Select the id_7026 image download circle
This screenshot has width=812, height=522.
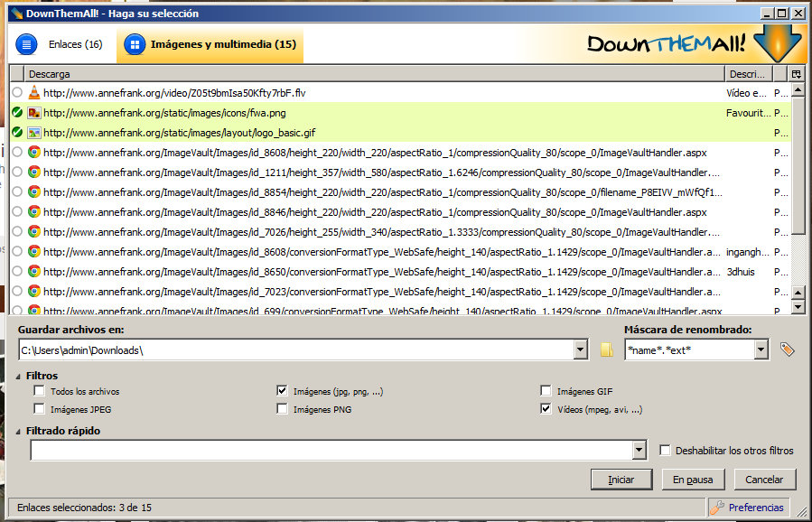(17, 231)
